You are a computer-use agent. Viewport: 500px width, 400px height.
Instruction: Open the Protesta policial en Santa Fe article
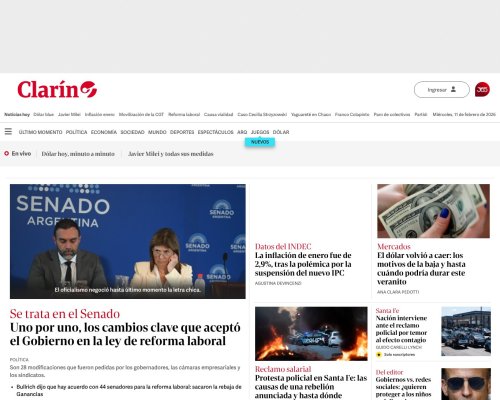tap(311, 387)
